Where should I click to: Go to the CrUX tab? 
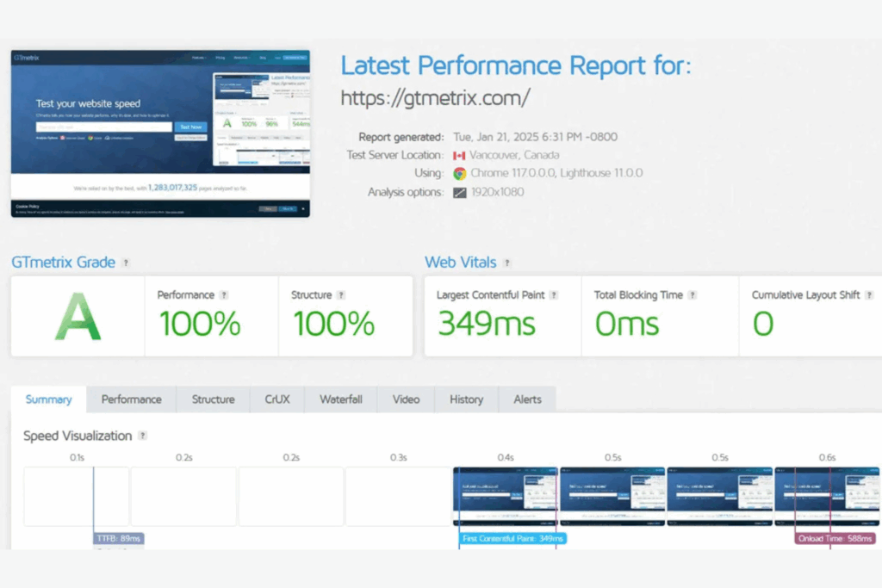coord(277,399)
